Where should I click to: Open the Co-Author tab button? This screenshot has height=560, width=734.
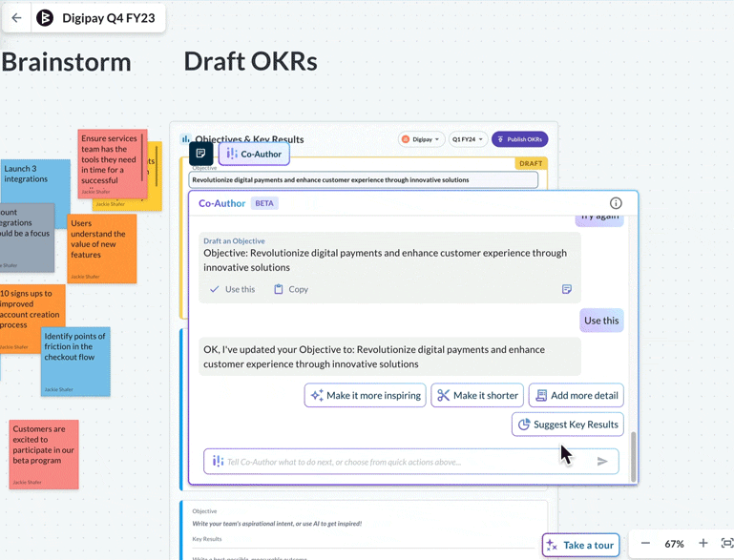[254, 154]
